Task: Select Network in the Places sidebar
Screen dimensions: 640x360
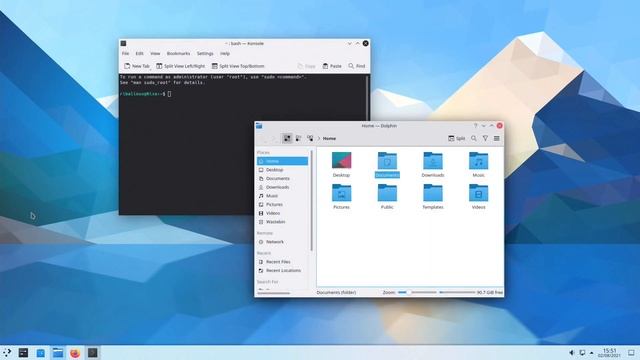Action: [x=282, y=242]
